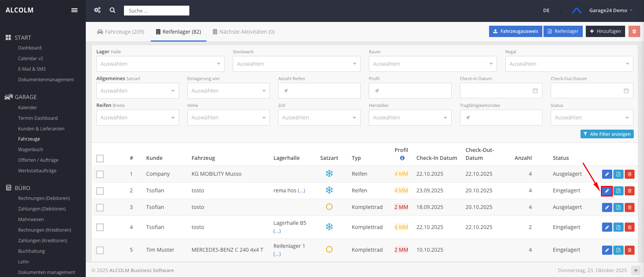Switch to the Fahrzeuge (209) tab
Viewport: 644px width, 277px height.
click(x=121, y=32)
